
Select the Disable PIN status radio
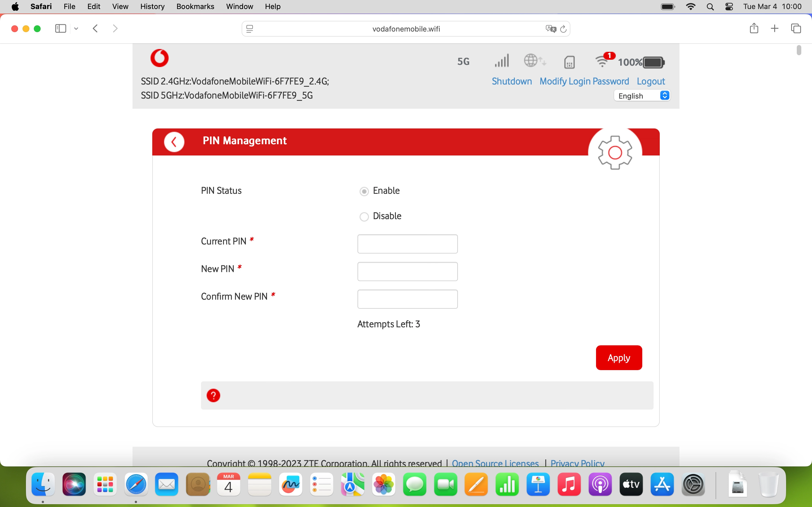click(x=364, y=217)
